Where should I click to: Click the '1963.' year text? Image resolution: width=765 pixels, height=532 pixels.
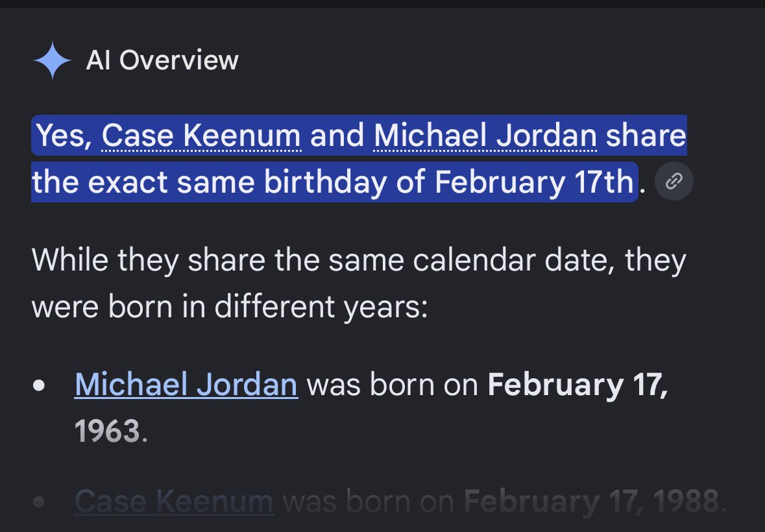[111, 431]
